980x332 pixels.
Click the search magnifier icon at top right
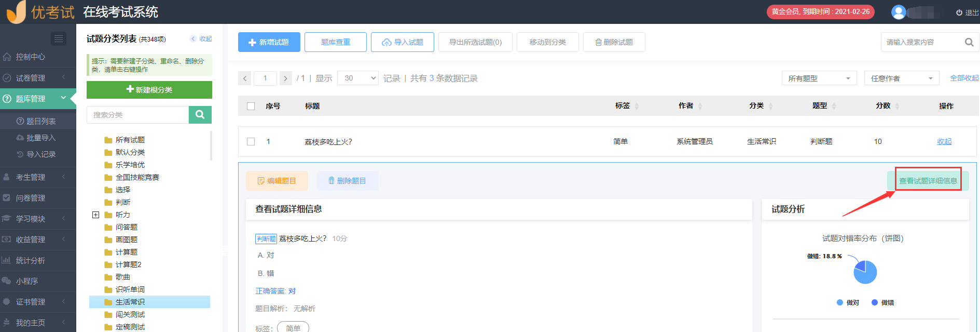coord(969,42)
